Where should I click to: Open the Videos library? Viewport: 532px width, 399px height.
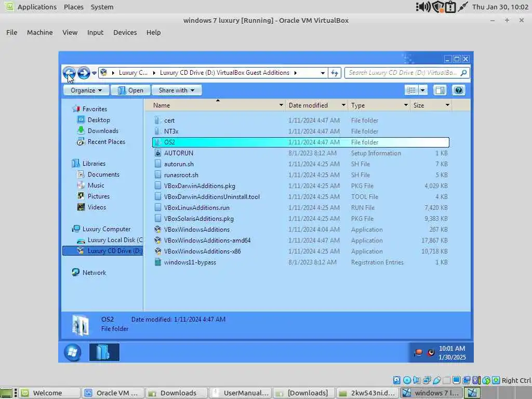pyautogui.click(x=96, y=207)
